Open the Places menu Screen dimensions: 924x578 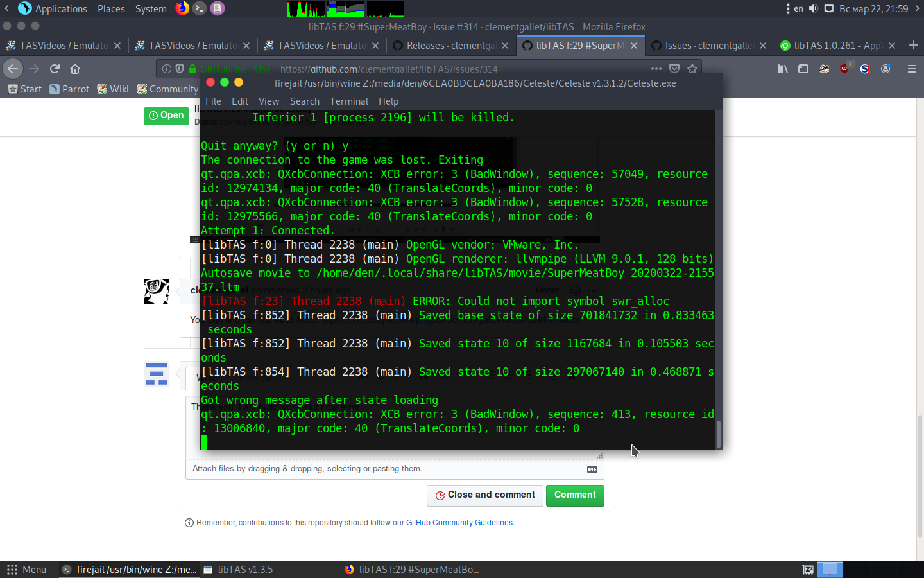click(x=111, y=8)
